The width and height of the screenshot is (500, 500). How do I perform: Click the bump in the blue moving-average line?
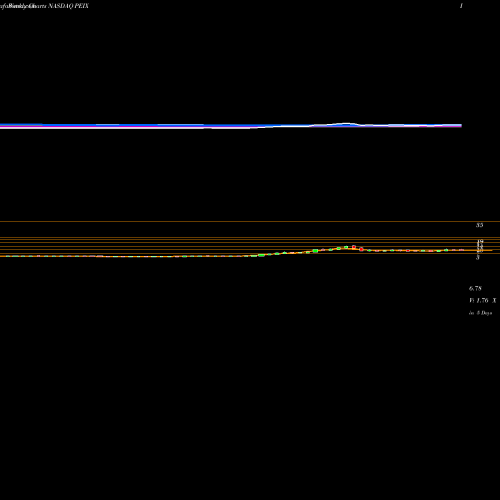345,124
